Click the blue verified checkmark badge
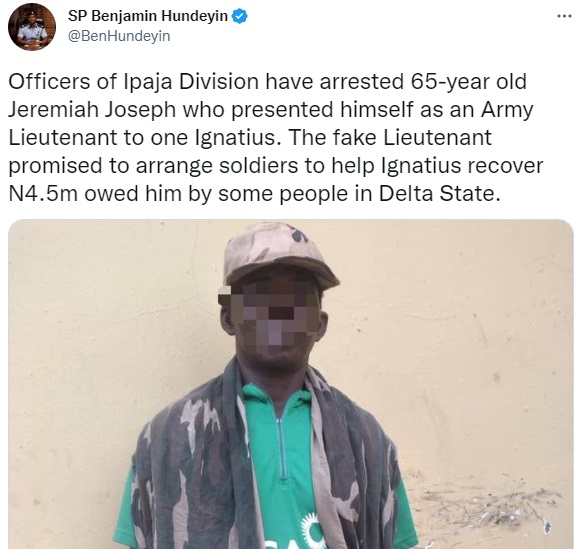583x549 pixels. coord(240,16)
